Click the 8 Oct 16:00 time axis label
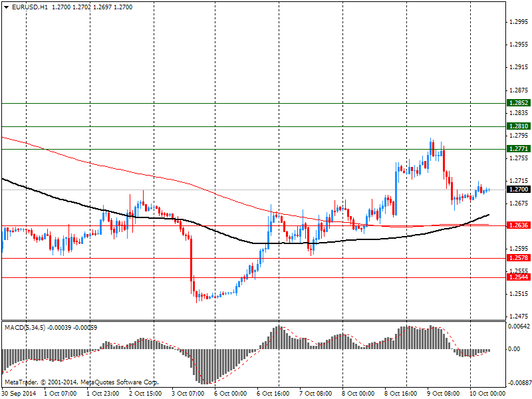This screenshot has width=532, height=399. pyautogui.click(x=401, y=394)
